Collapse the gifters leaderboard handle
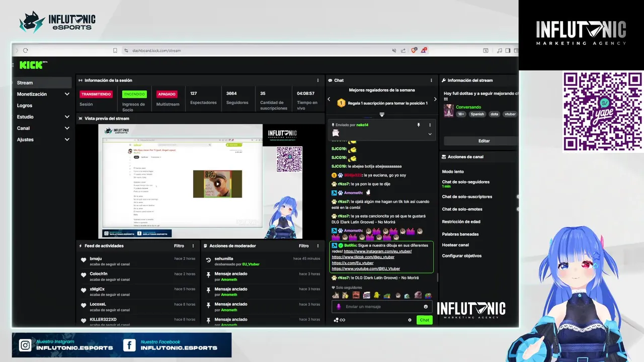Viewport: 644px width, 362px height. point(382,115)
